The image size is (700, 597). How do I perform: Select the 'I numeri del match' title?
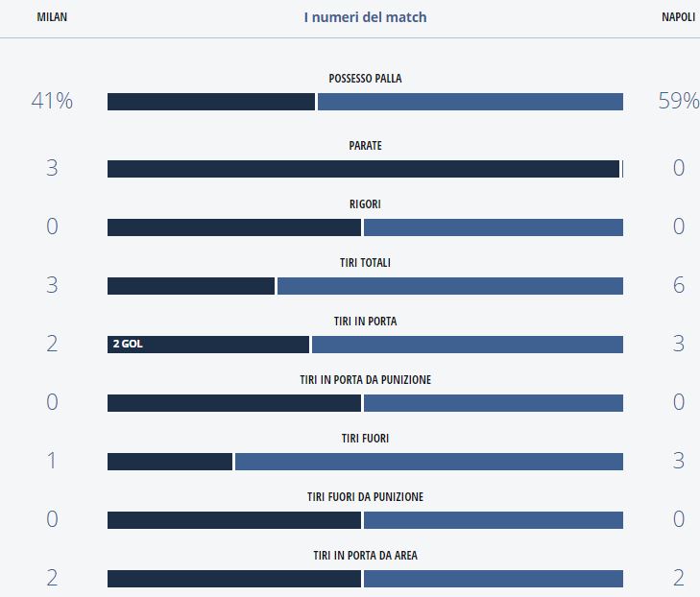(365, 17)
